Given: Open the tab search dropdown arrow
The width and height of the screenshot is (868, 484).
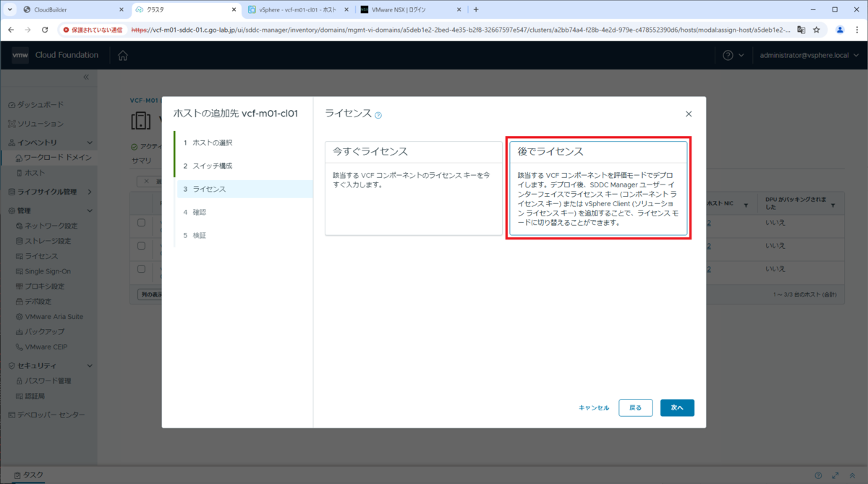Looking at the screenshot, I should pos(10,9).
